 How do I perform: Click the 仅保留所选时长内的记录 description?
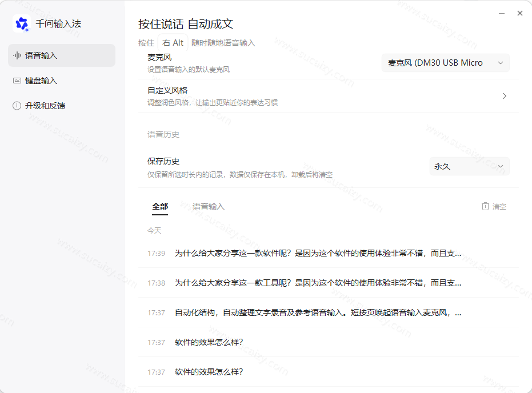(x=240, y=175)
